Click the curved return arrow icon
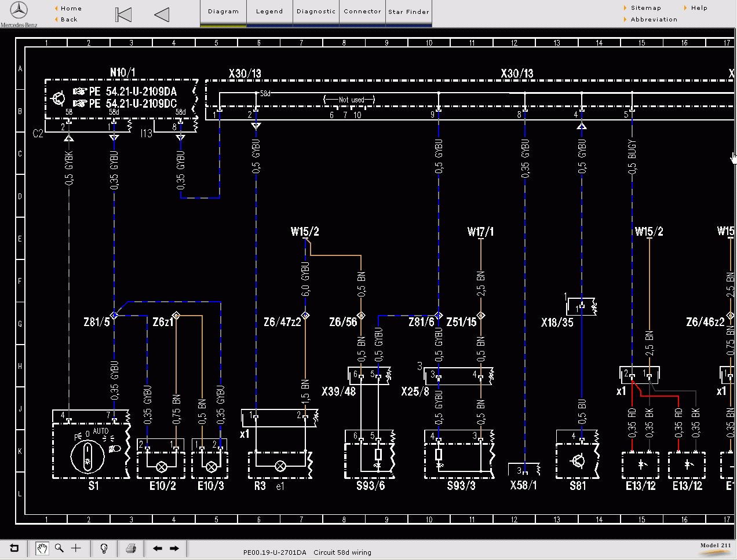737x560 pixels. coord(13,548)
